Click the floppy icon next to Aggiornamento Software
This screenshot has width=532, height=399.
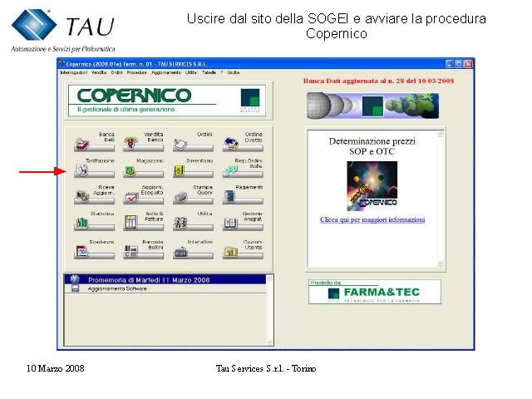coord(75,288)
